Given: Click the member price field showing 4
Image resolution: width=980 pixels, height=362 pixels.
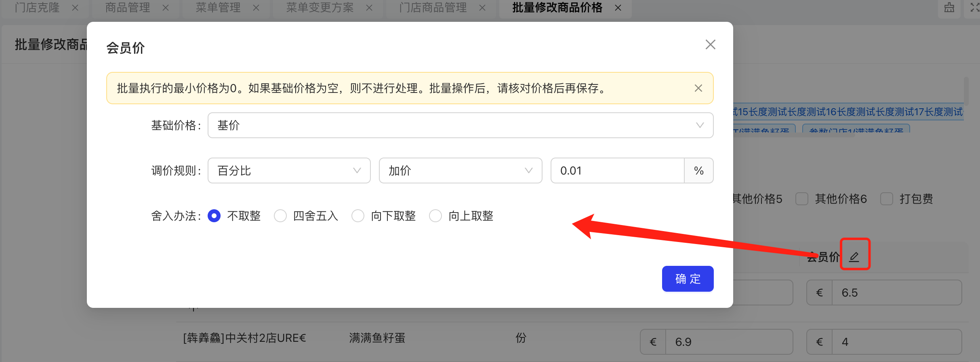Looking at the screenshot, I should tap(897, 342).
